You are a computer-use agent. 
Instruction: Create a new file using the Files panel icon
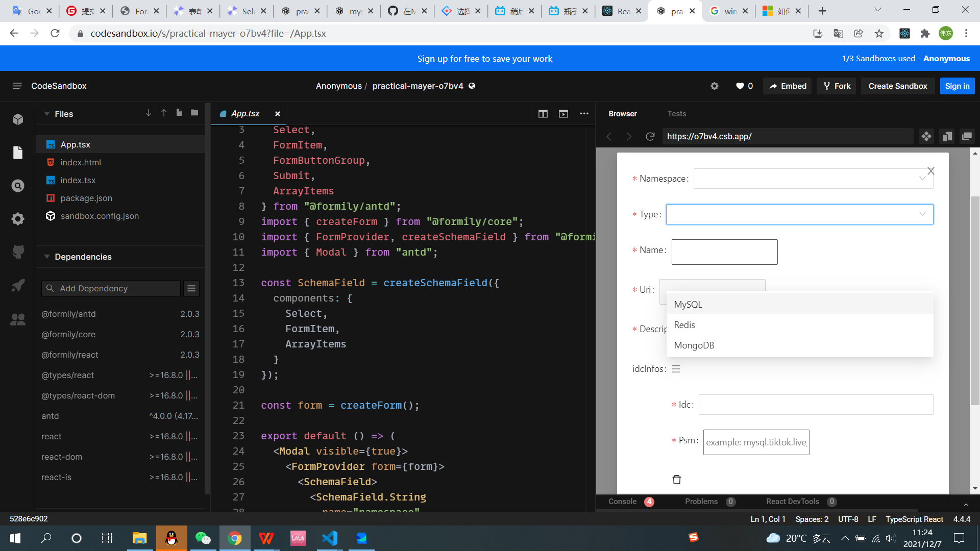point(179,113)
